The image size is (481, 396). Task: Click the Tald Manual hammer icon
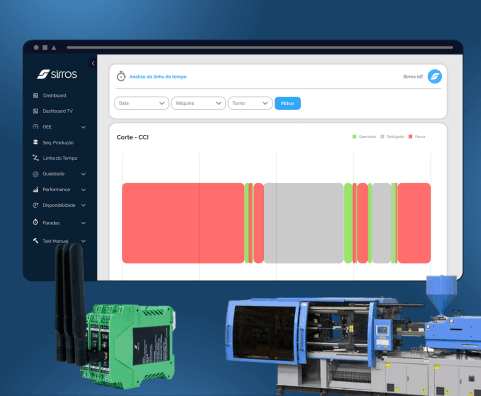click(x=35, y=241)
